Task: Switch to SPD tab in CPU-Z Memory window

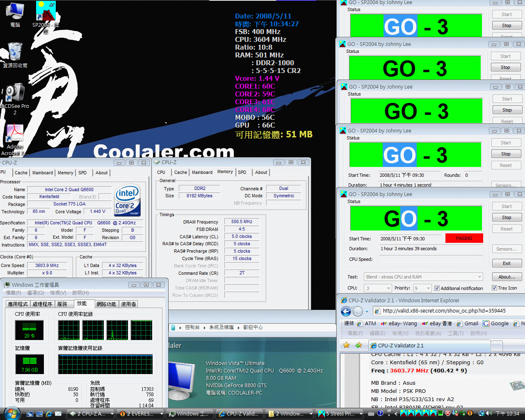Action: tap(242, 172)
